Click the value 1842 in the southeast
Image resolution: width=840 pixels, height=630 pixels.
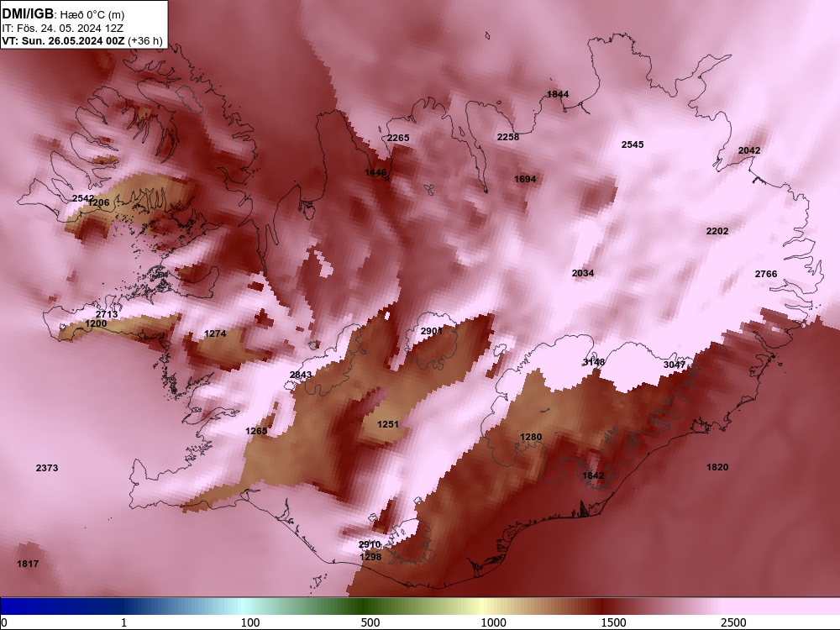[x=593, y=475]
